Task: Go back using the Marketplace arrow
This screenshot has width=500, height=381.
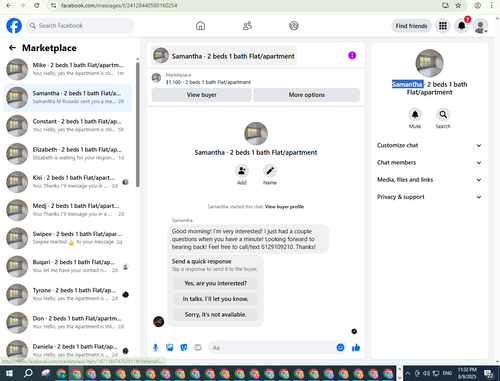Action: (12, 48)
